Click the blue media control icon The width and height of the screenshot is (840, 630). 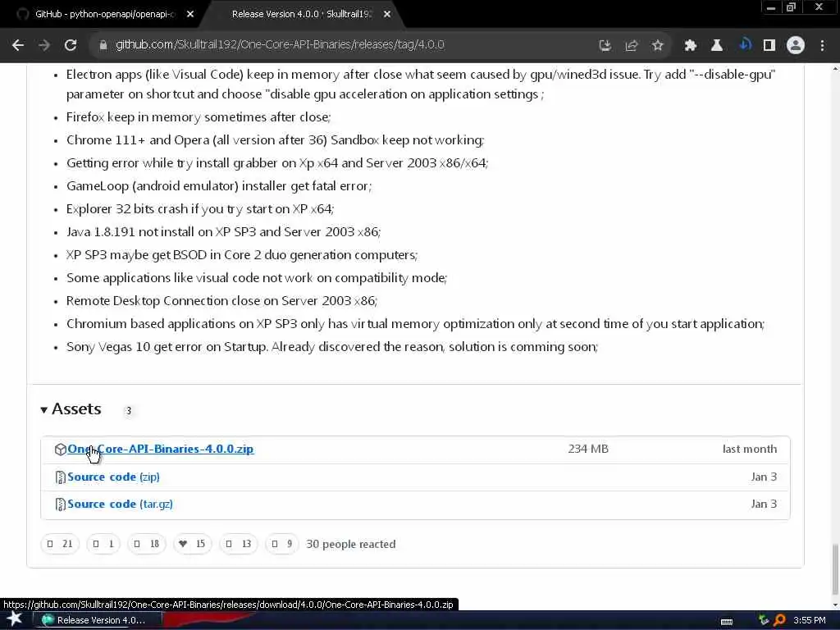pos(745,45)
